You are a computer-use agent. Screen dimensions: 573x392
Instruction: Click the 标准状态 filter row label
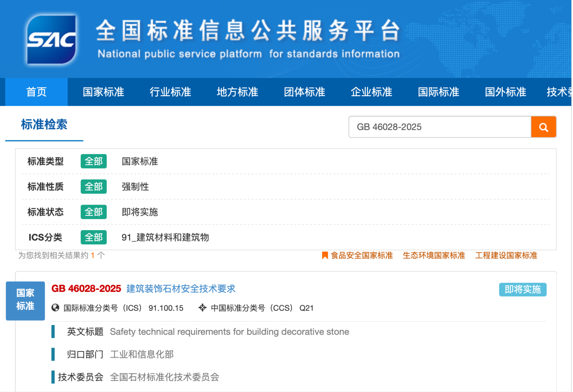click(45, 212)
